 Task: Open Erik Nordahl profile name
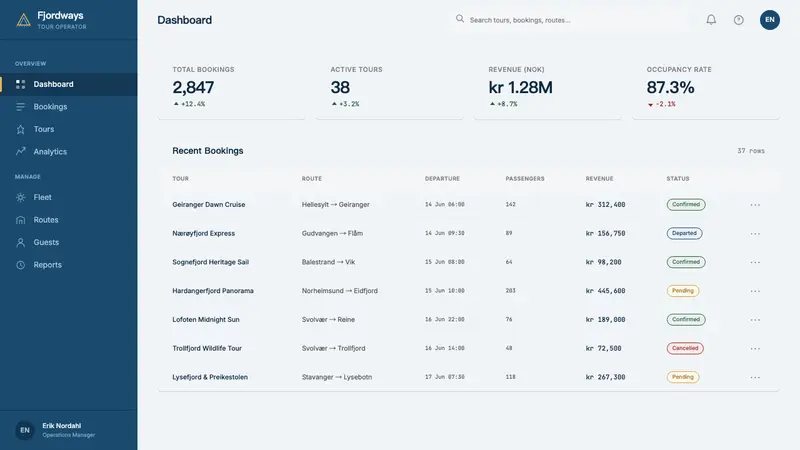tap(61, 426)
